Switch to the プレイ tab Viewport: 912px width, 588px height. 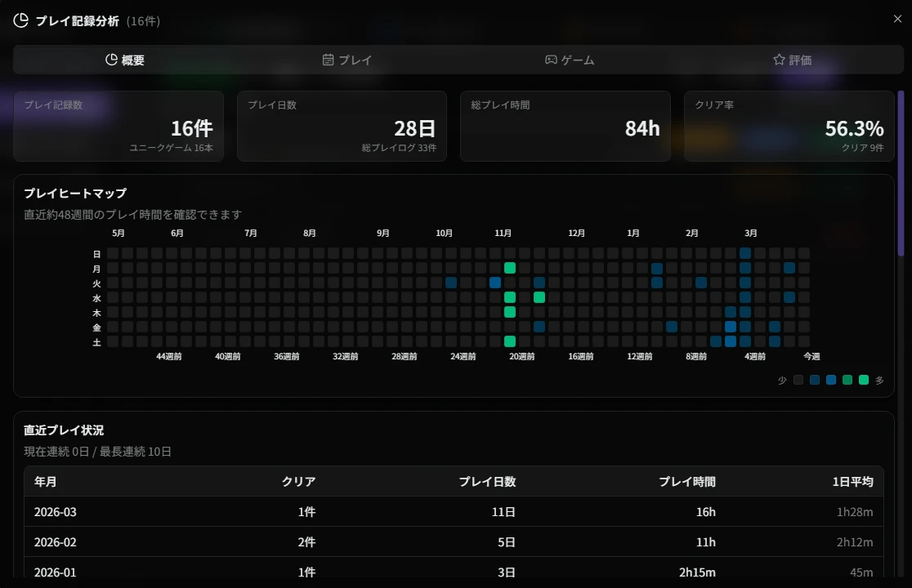click(x=347, y=59)
